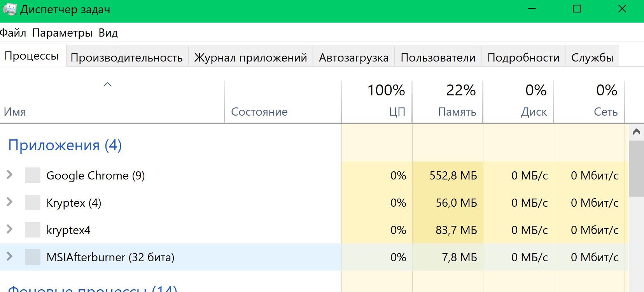Sort by Сеть column header
This screenshot has height=292, width=644.
coord(589,102)
